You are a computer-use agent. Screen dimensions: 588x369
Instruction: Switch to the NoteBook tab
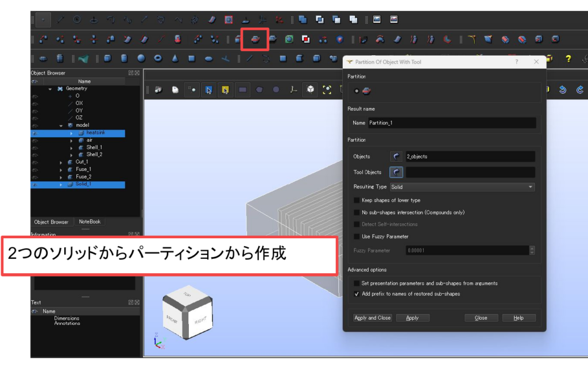point(90,222)
